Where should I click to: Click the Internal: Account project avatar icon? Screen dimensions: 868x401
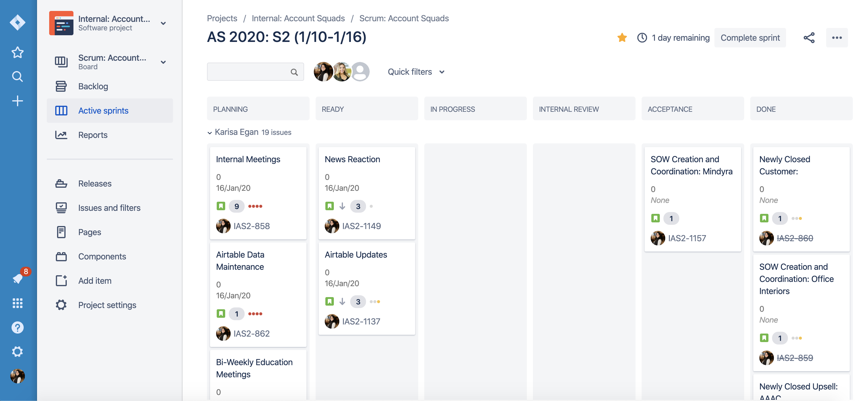61,23
